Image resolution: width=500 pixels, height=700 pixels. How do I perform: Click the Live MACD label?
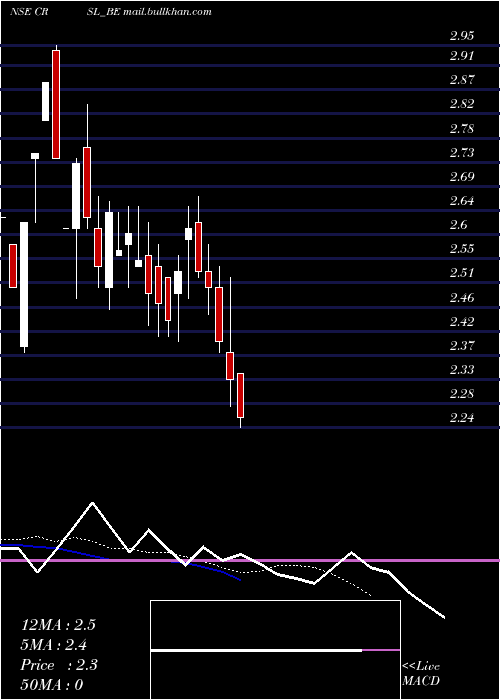[x=421, y=674]
